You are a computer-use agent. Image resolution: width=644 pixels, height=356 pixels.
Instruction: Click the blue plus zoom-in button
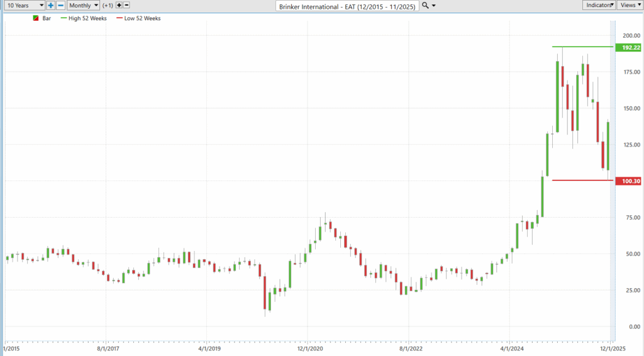pyautogui.click(x=50, y=5)
